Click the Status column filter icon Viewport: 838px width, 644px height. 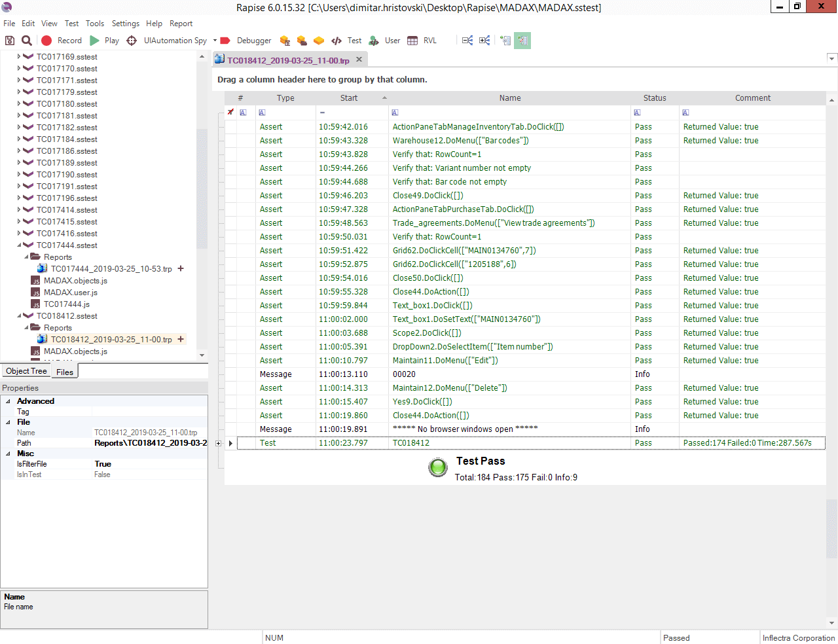click(637, 113)
